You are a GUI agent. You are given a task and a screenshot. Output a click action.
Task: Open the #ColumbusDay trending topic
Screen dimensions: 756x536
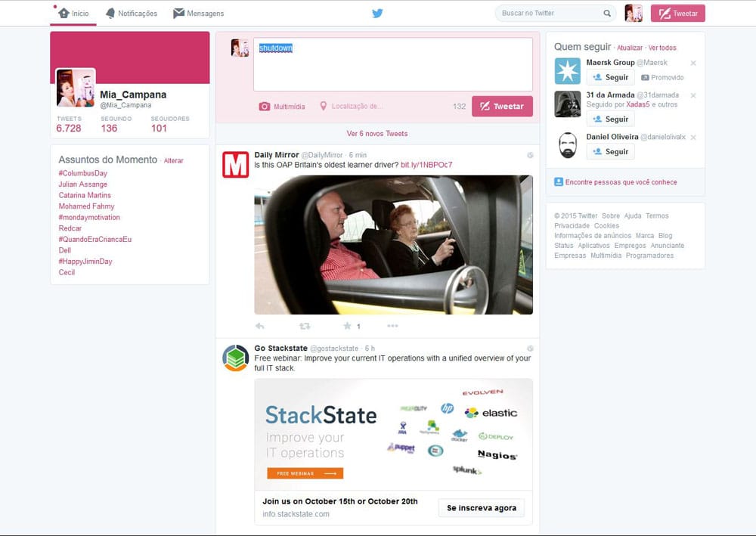[83, 173]
